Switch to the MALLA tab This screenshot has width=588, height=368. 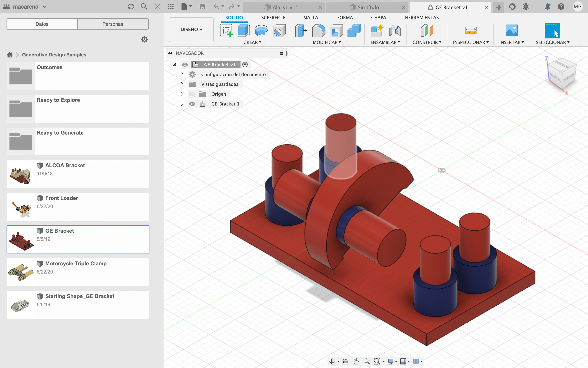311,18
